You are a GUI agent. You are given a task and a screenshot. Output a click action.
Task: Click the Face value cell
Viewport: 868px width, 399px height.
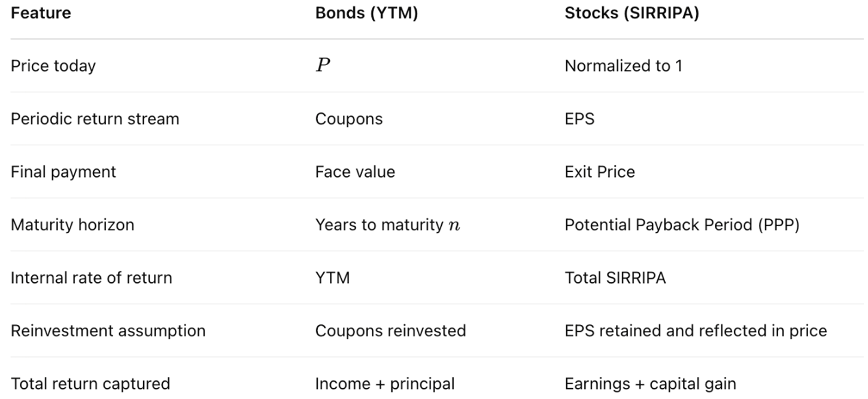(x=355, y=172)
